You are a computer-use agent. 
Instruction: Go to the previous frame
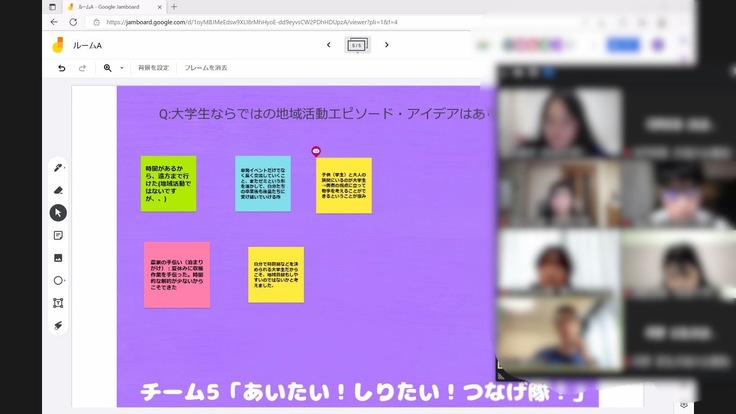click(329, 45)
